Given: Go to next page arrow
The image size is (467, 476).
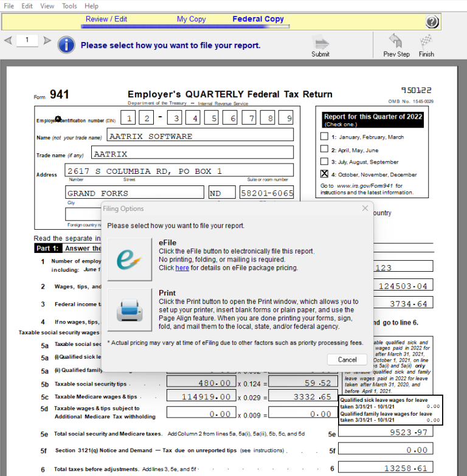Looking at the screenshot, I should tap(47, 41).
